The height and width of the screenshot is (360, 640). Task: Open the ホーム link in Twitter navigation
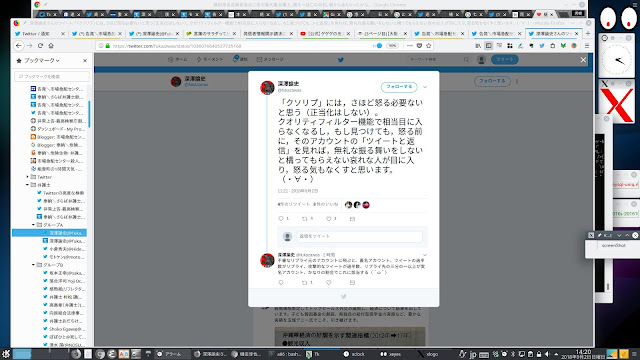(x=178, y=60)
